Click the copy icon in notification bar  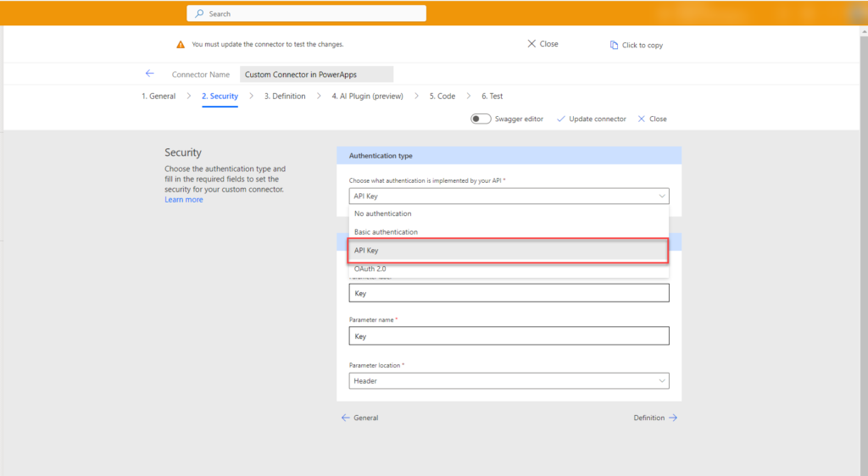614,45
